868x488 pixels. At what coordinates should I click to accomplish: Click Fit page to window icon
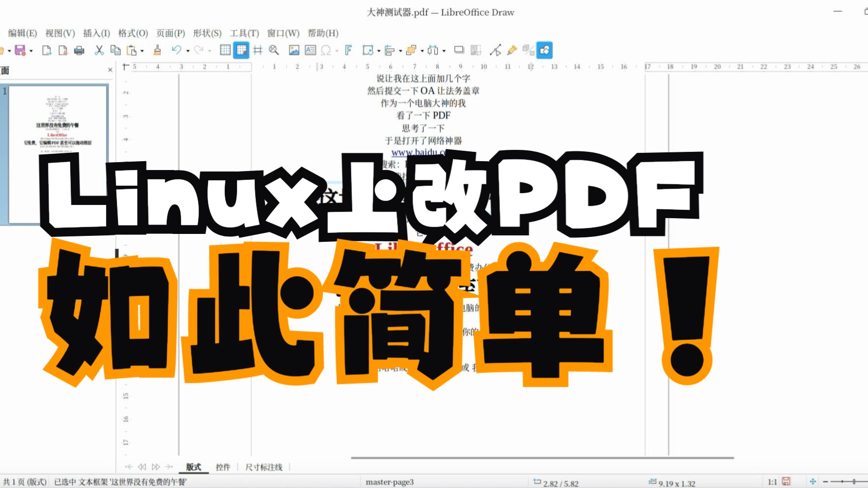813,482
